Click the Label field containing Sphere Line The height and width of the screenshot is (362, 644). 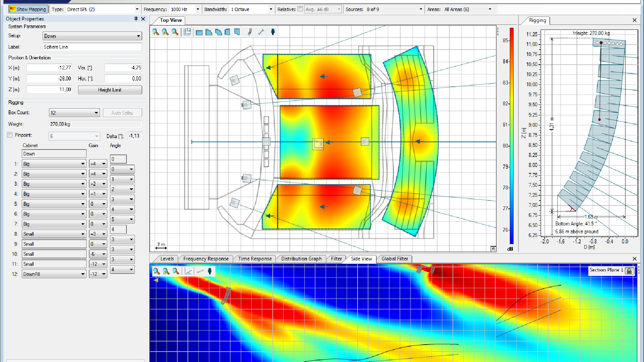click(x=92, y=47)
